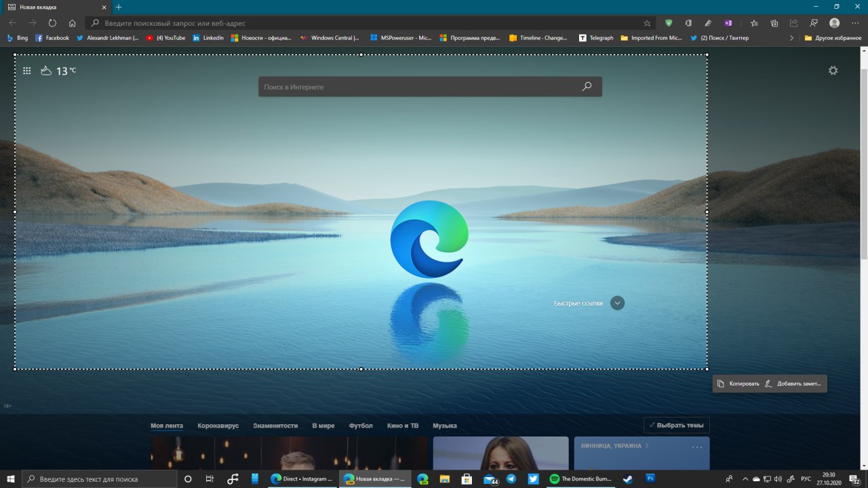Open the Timeline - Change bookmark
Viewport: 868px width, 488px height.
coord(538,38)
